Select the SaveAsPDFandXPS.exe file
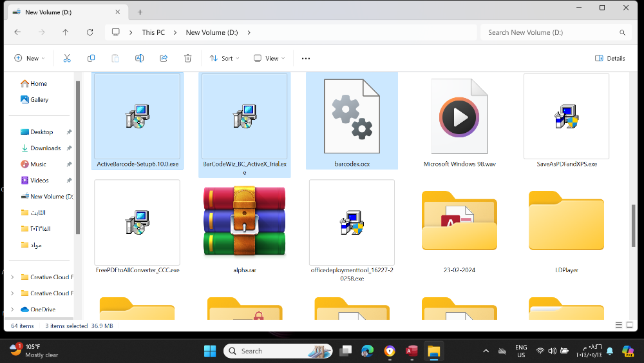 click(x=566, y=121)
